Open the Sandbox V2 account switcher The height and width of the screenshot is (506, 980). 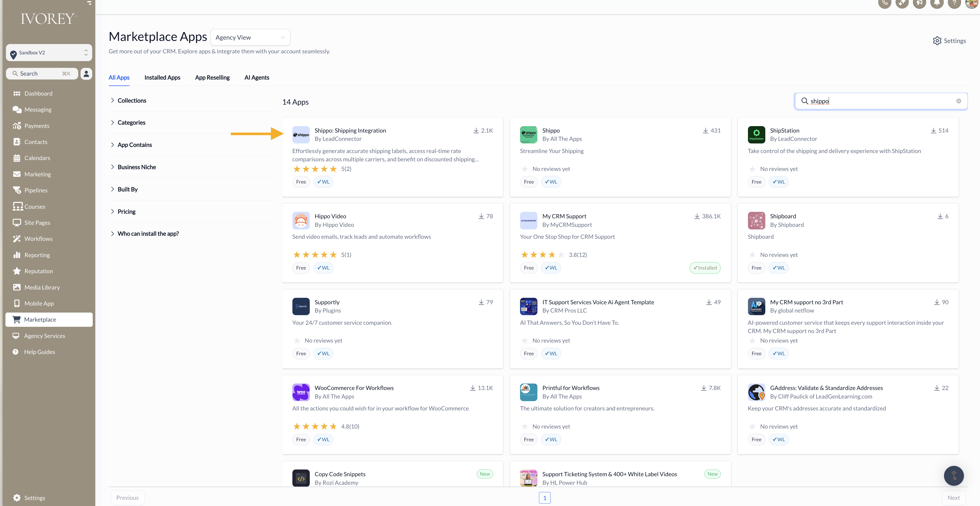click(x=49, y=53)
